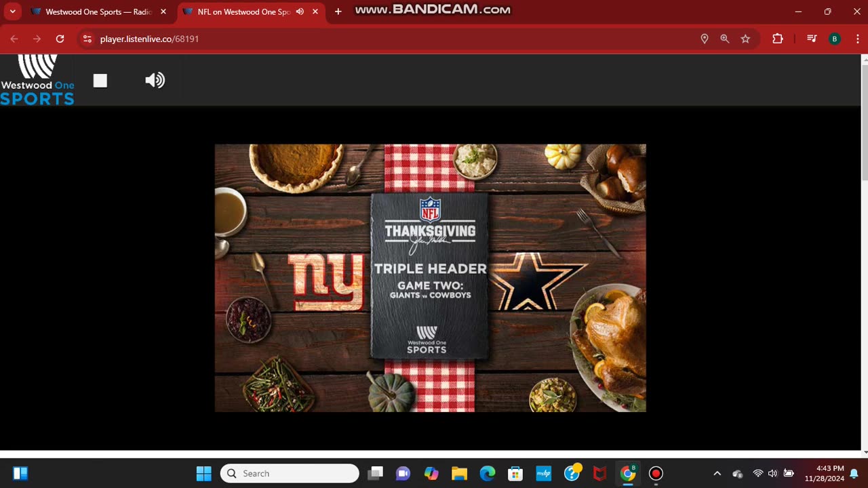The image size is (868, 488).
Task: Reload the current page
Action: click(60, 39)
